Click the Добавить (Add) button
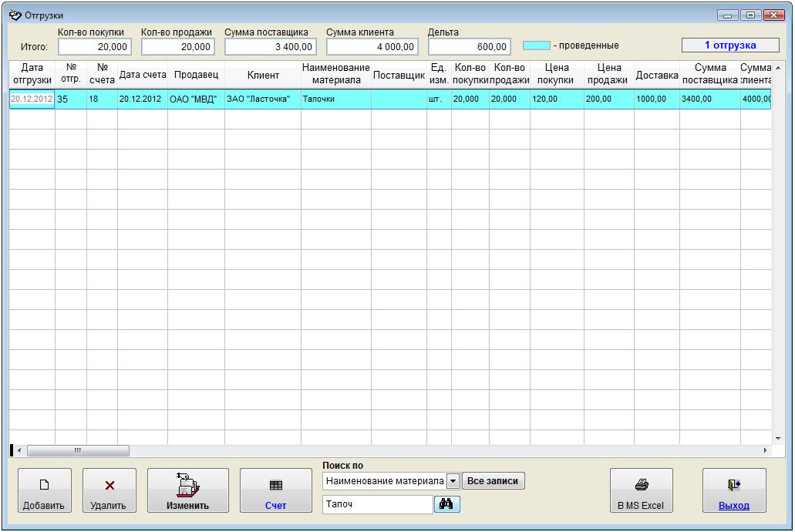 (44, 490)
